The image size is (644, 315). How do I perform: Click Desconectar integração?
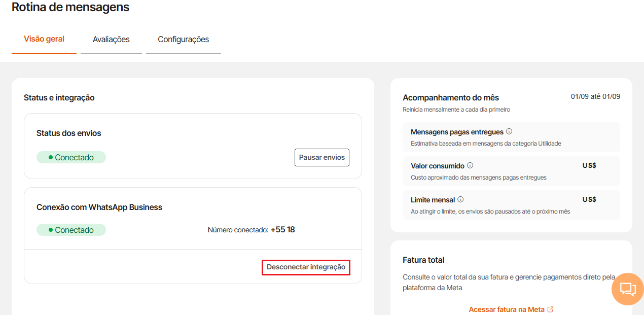[x=306, y=267]
